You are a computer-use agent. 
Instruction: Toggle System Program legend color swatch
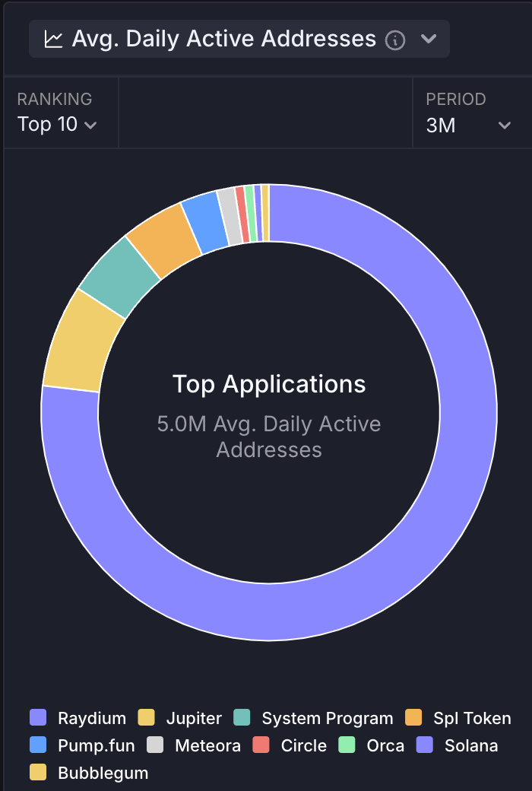pos(242,716)
